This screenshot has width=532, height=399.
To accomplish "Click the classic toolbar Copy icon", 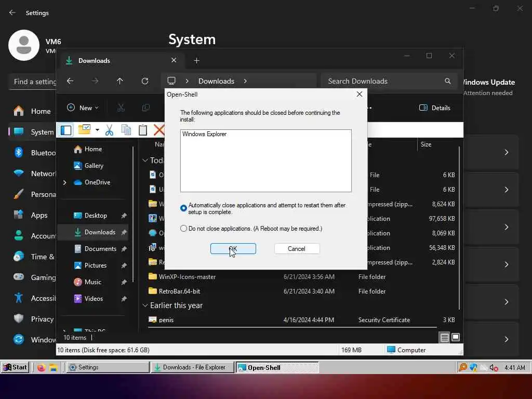I will [x=126, y=130].
